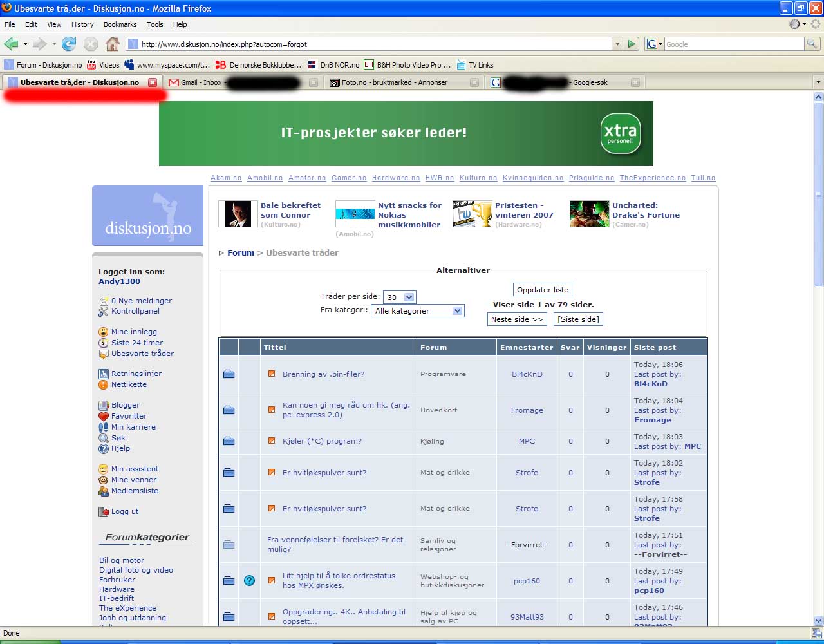Switch to the Foto.no bruktmarked tab
This screenshot has height=644, width=824.
pyautogui.click(x=404, y=82)
